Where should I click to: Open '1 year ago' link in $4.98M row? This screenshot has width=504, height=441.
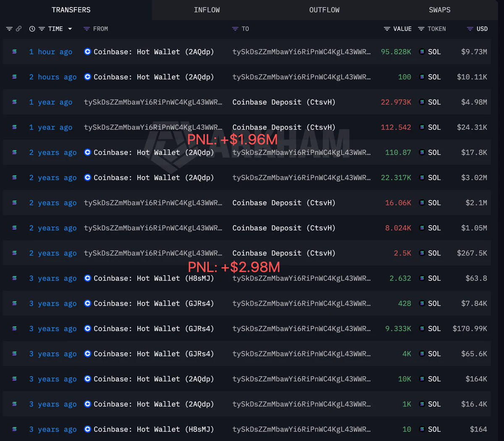[51, 102]
